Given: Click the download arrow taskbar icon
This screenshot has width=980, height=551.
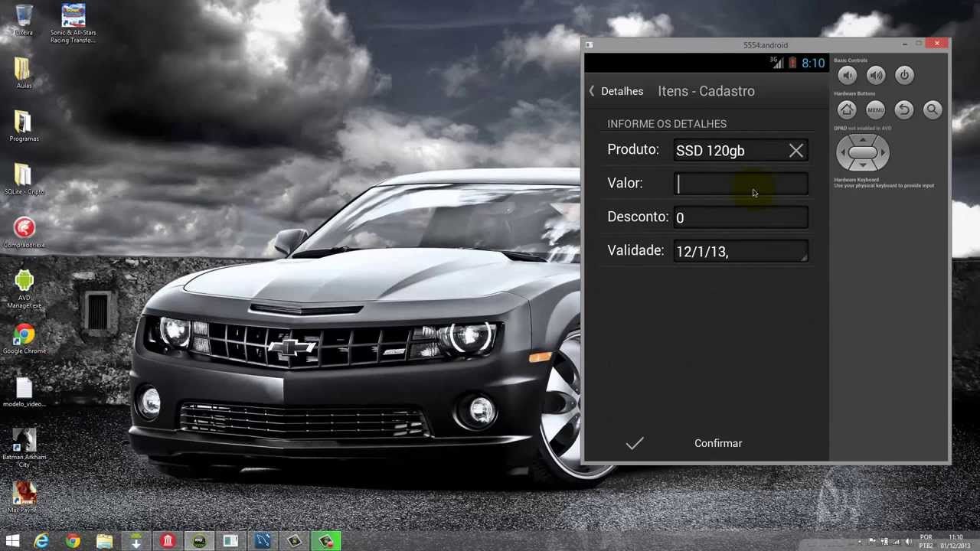Looking at the screenshot, I should coord(136,542).
